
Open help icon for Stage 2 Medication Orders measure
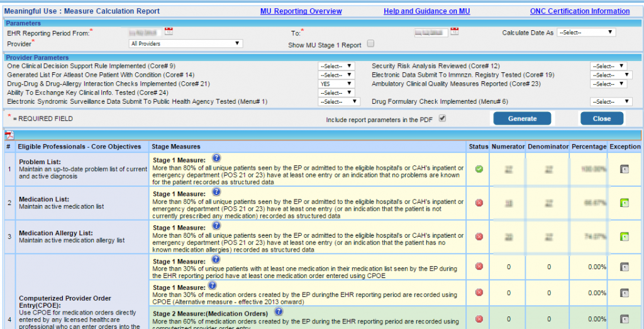279,311
